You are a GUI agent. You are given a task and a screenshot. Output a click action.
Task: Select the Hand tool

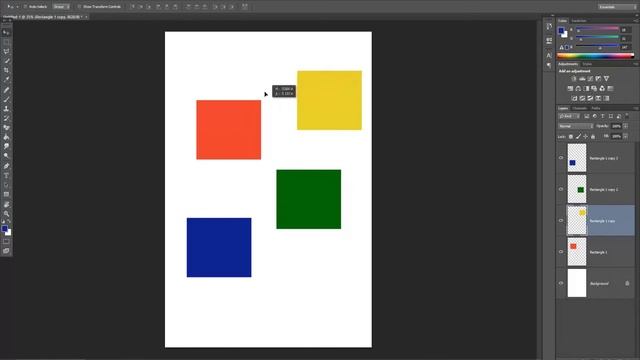6,204
